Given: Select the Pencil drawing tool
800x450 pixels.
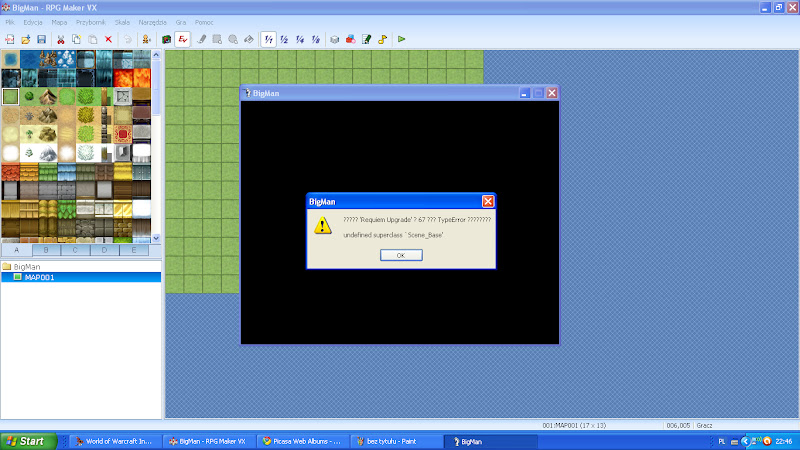Looking at the screenshot, I should [202, 39].
